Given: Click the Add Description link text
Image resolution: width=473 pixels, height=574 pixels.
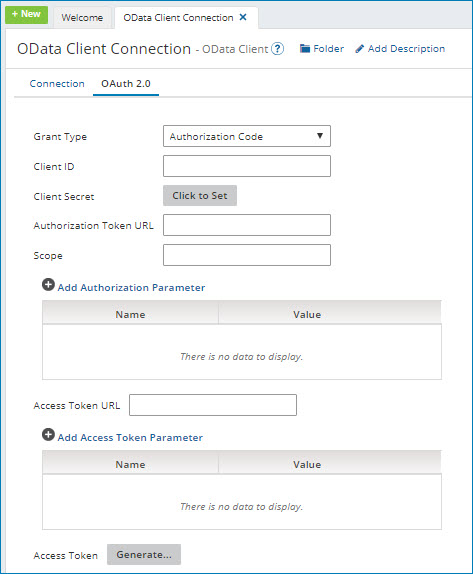Looking at the screenshot, I should pyautogui.click(x=406, y=49).
